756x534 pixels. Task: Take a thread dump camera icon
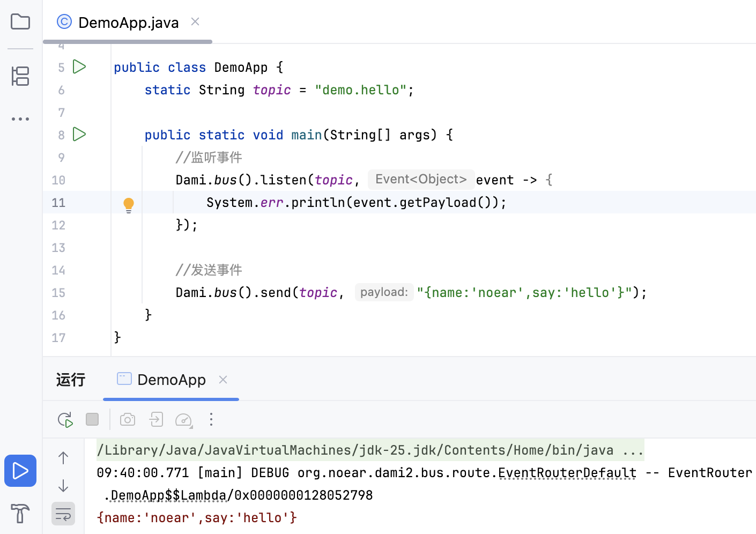tap(128, 419)
